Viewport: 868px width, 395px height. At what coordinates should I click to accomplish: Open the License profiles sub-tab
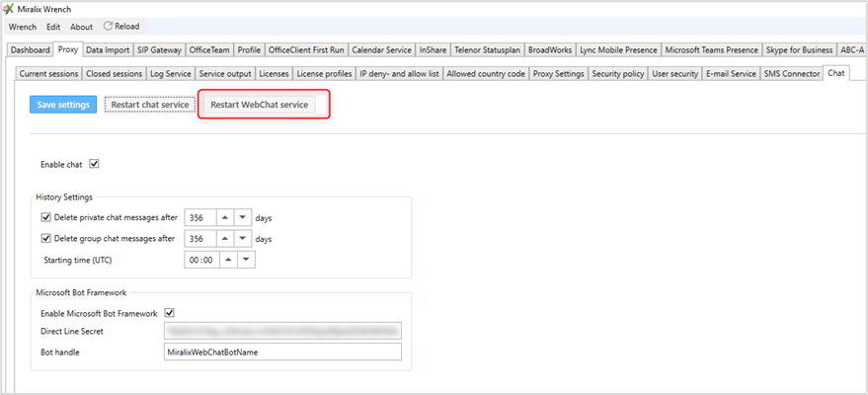click(324, 74)
